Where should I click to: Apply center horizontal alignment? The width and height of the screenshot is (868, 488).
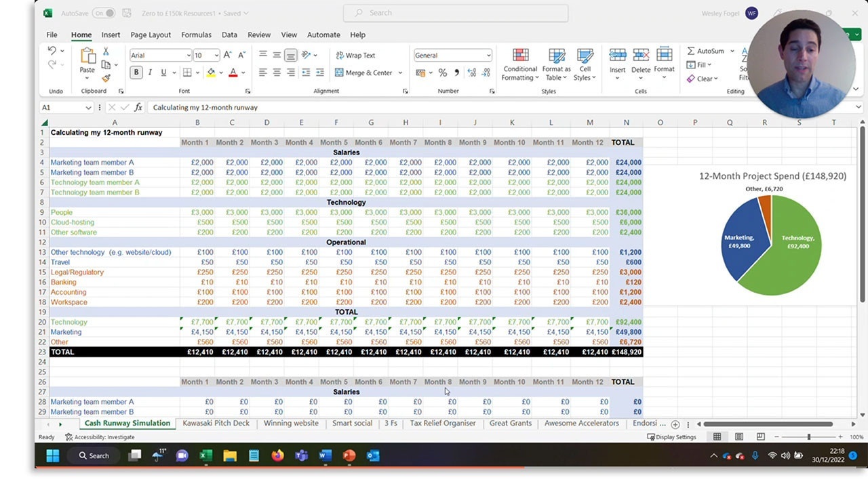277,73
